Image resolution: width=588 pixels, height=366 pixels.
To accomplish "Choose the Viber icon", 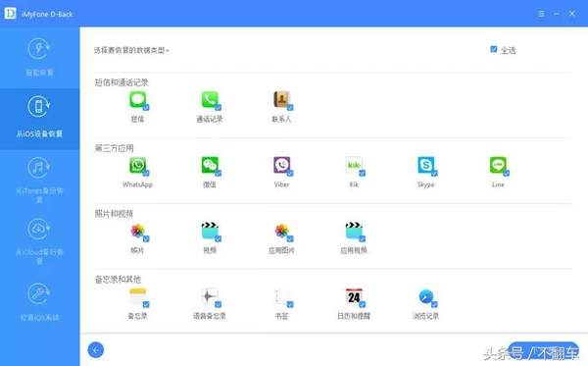I will coord(281,165).
